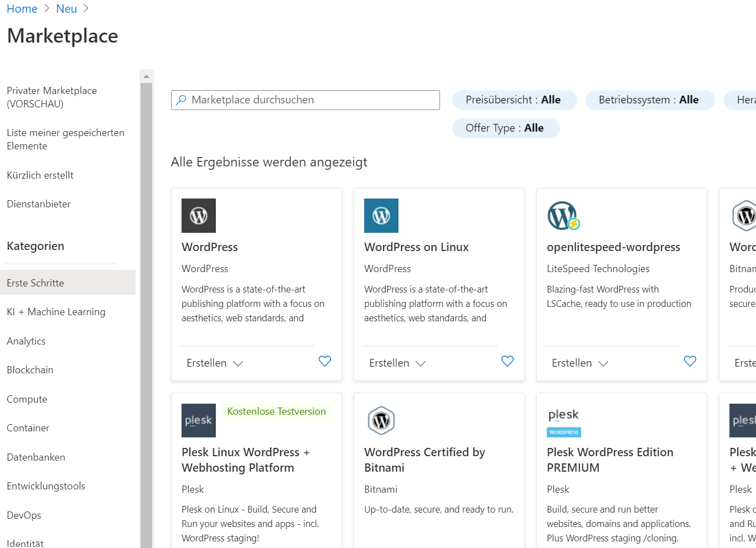Click the openlitespeed-wordpress logo icon

coord(563,216)
